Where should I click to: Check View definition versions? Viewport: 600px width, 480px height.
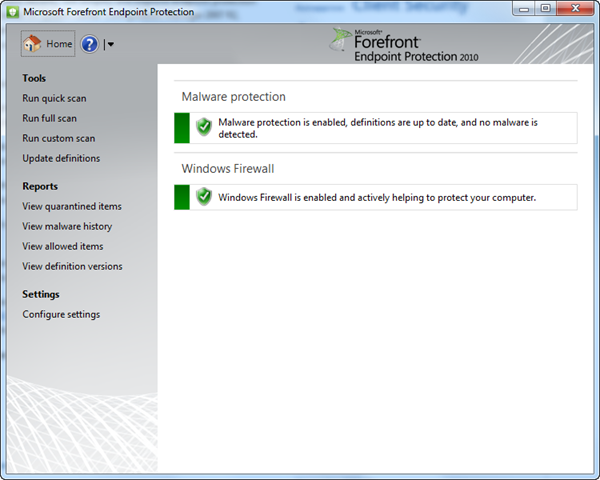click(x=72, y=266)
